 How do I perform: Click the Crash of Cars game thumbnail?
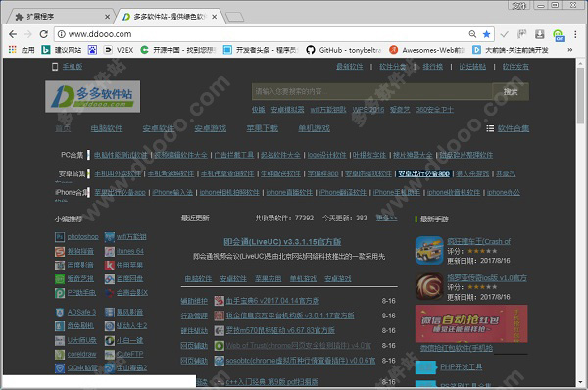pyautogui.click(x=429, y=251)
